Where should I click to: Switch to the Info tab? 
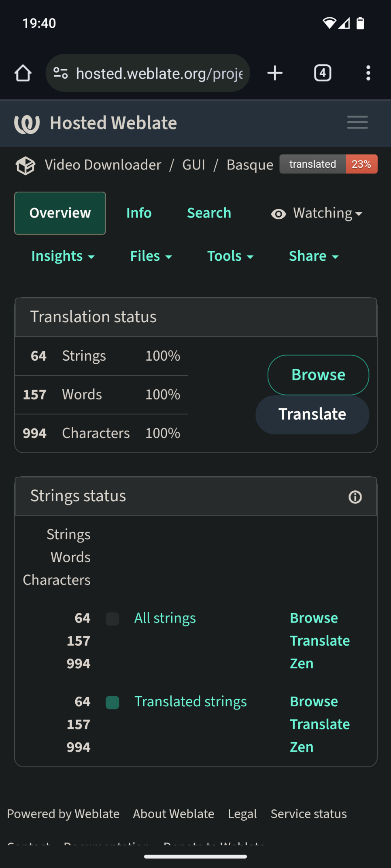click(x=139, y=213)
